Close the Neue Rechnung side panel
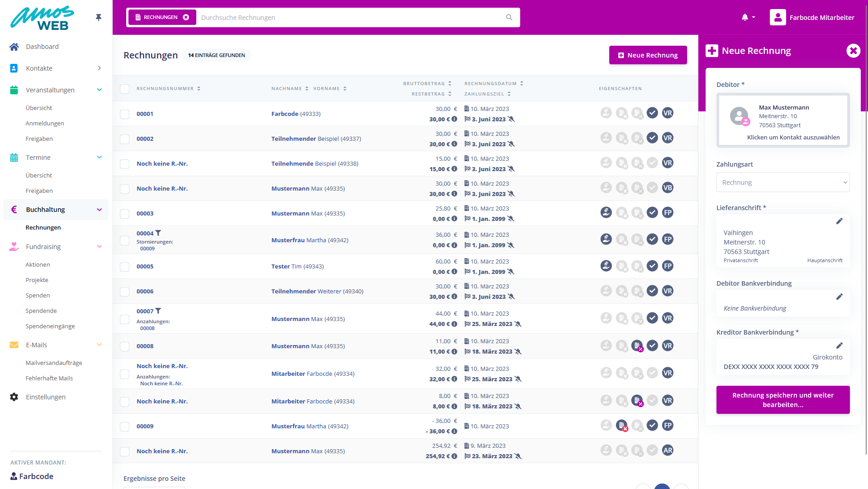 853,51
